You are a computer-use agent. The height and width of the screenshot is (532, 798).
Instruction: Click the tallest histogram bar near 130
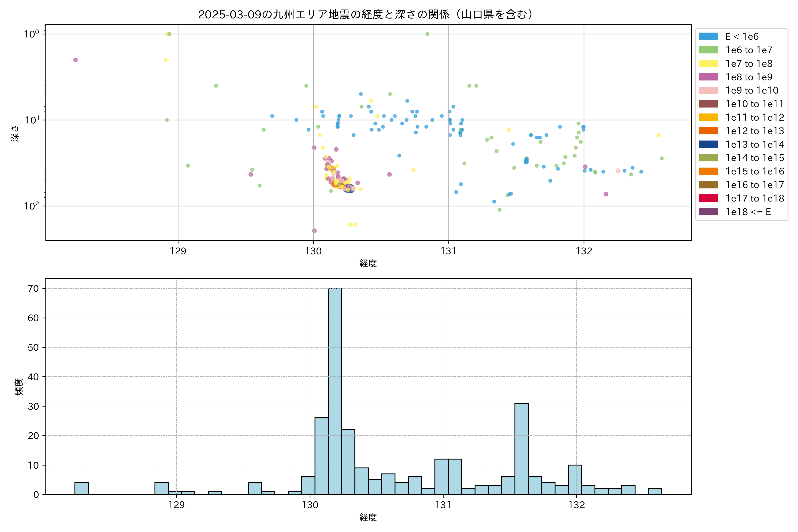coord(334,390)
